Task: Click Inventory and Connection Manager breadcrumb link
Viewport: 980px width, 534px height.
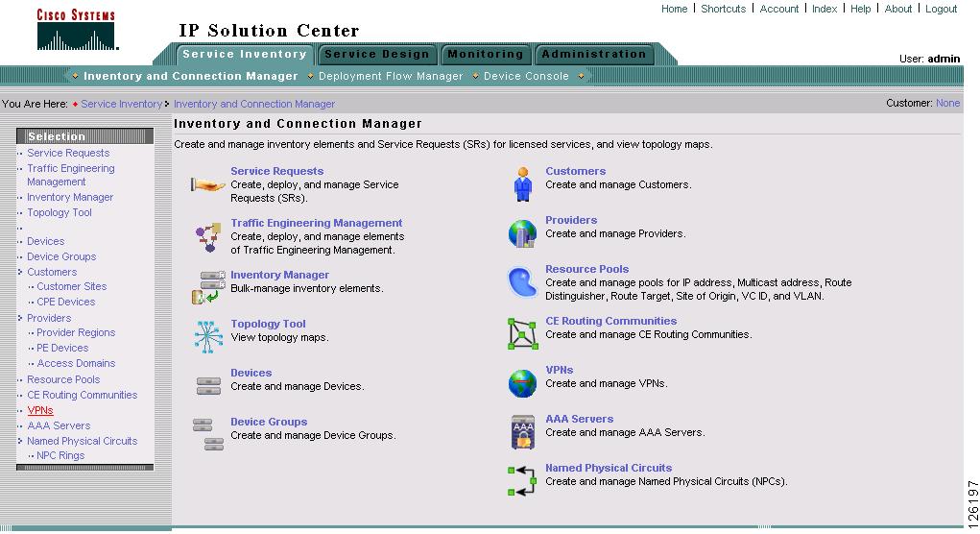Action: pos(254,104)
